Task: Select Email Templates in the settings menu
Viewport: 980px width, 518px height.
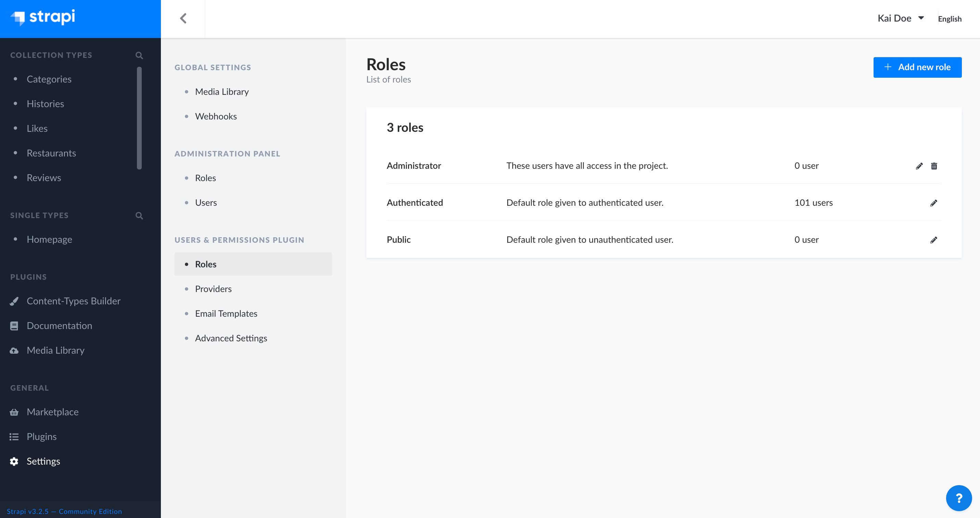Action: click(226, 313)
